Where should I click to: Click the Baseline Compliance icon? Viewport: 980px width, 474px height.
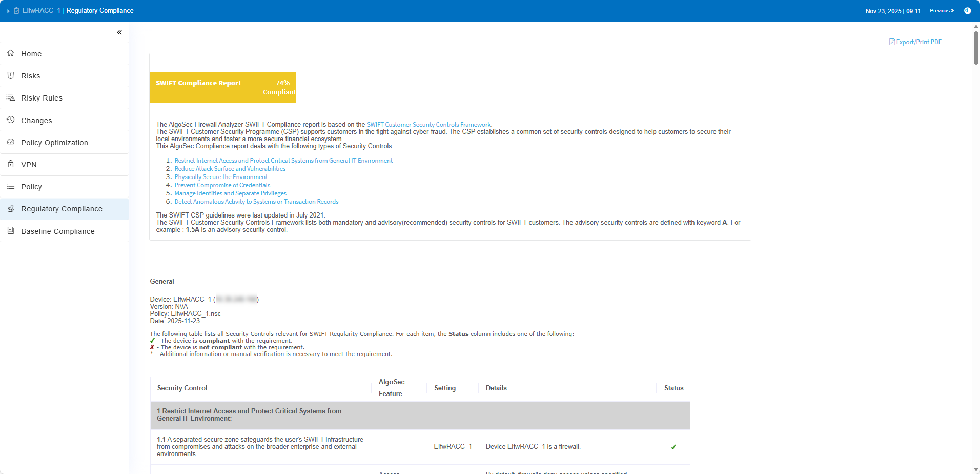tap(11, 231)
